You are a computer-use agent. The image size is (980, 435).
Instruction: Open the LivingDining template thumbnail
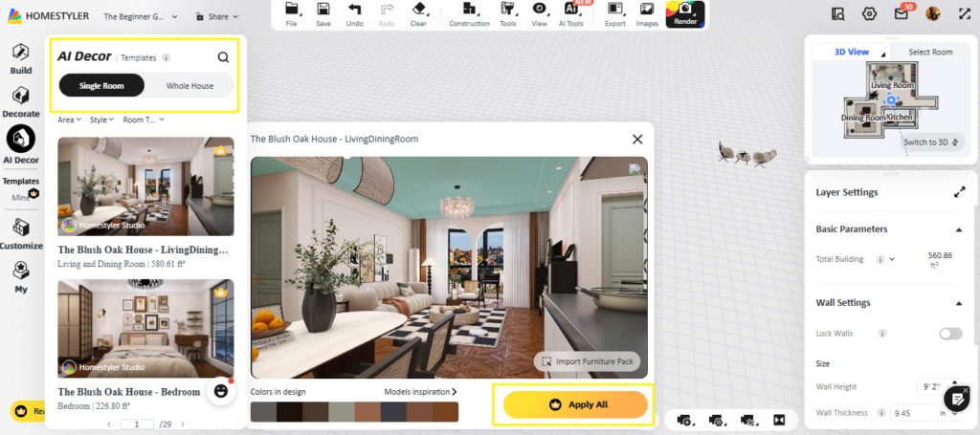pos(145,186)
